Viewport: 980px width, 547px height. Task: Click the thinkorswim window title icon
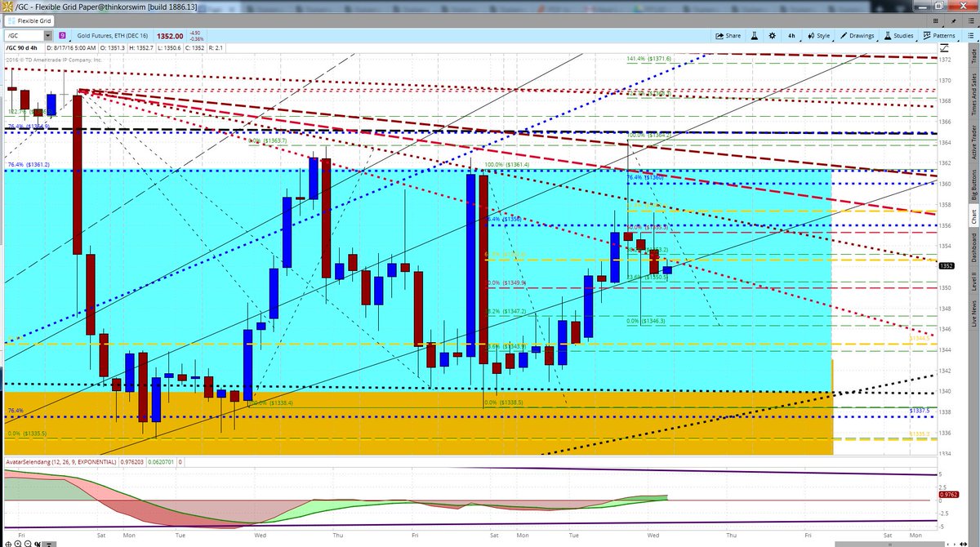7,6
